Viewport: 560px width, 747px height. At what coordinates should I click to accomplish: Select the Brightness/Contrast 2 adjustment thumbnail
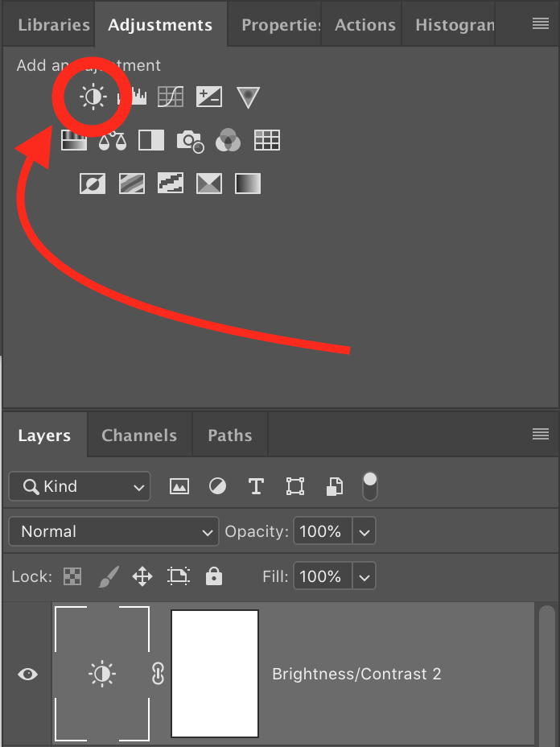pyautogui.click(x=102, y=674)
